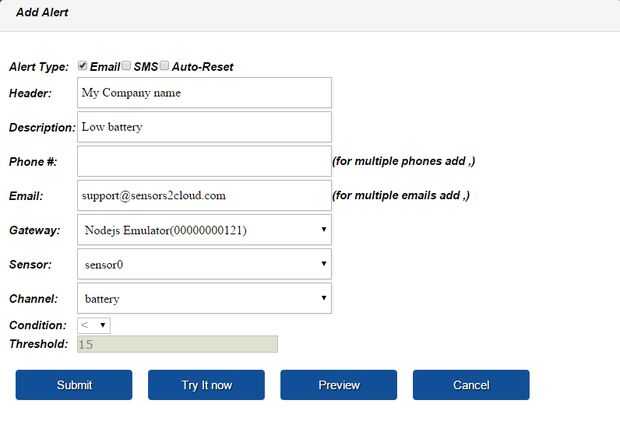The image size is (620, 425).
Task: Open the Channel dropdown showing battery
Action: pos(204,298)
